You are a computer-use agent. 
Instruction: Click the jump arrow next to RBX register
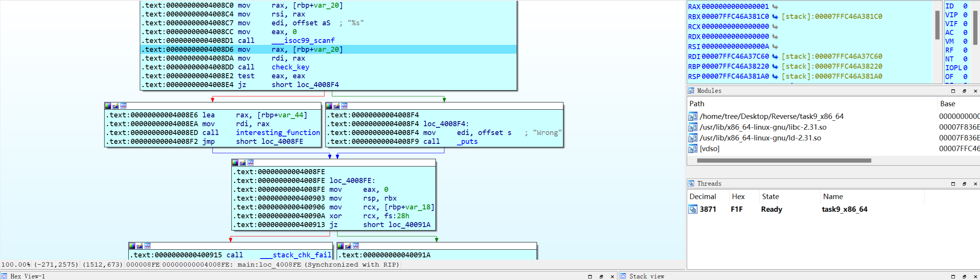(x=775, y=16)
